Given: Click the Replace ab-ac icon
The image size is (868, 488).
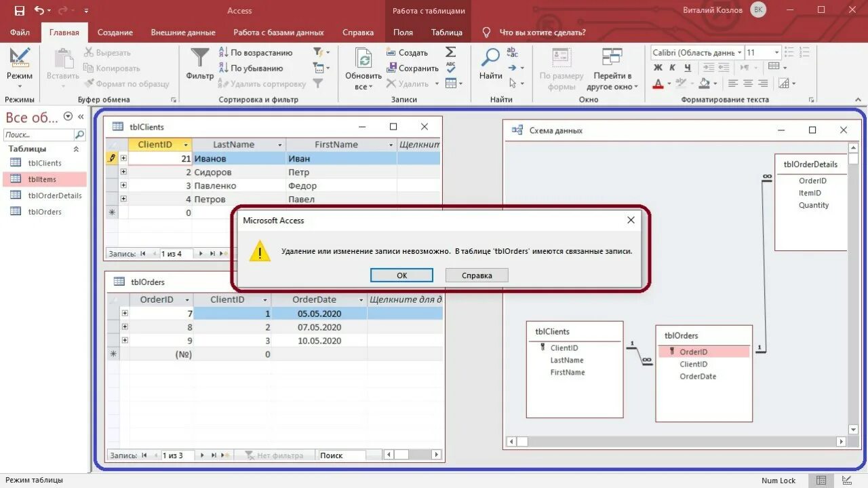Looking at the screenshot, I should click(512, 52).
